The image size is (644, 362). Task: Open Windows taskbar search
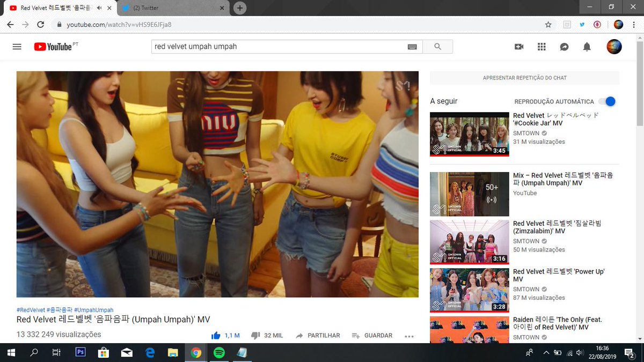click(34, 353)
